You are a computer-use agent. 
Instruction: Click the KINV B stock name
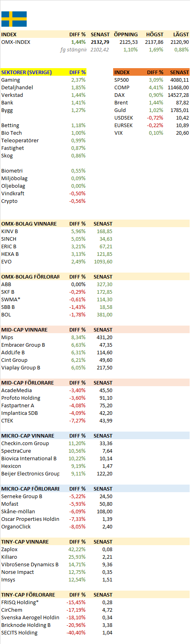[10, 231]
